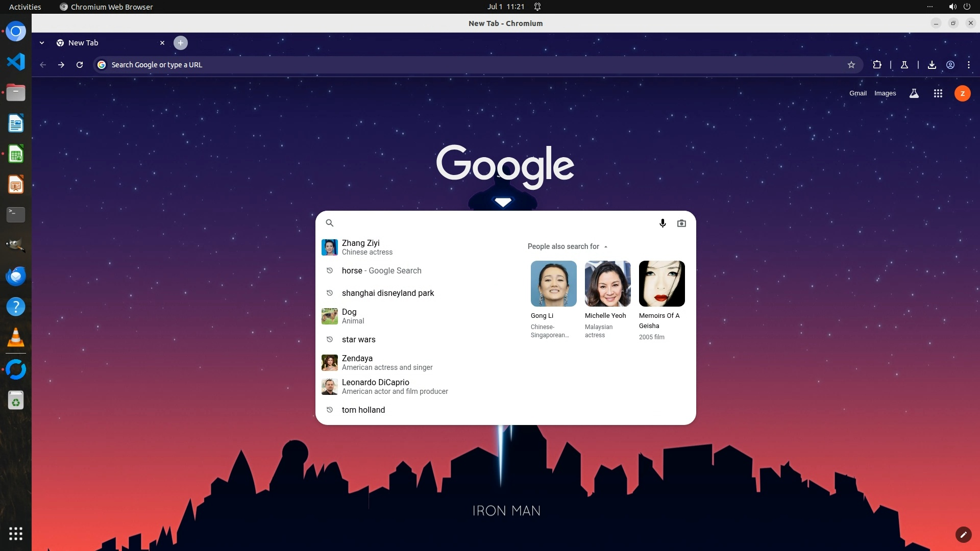Open the Extensions puzzle icon
The width and height of the screenshot is (980, 551).
click(x=877, y=65)
